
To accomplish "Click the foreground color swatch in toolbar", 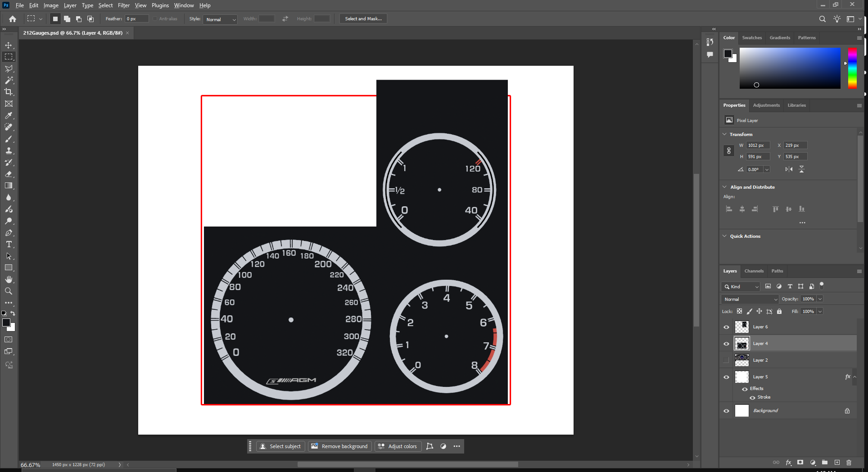I will [x=6, y=322].
